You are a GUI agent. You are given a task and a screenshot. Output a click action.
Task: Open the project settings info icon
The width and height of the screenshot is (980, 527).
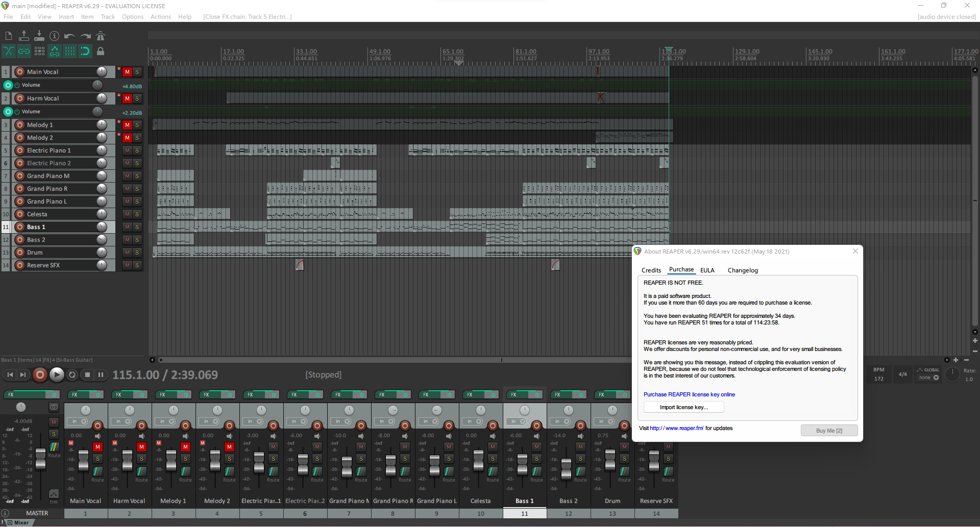pos(55,36)
